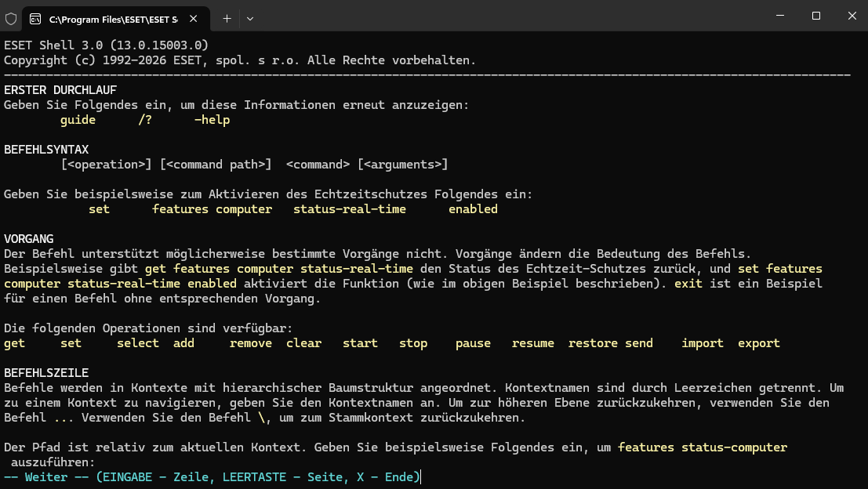Click the 'pause' operation

click(474, 343)
